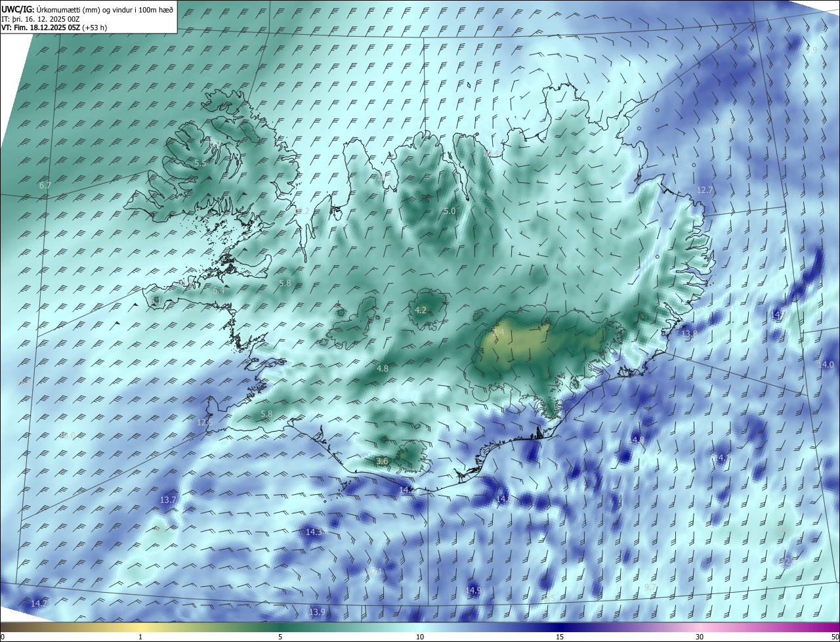This screenshot has height=642, width=840.
Task: Select the 13.9 value label
Action: [317, 612]
